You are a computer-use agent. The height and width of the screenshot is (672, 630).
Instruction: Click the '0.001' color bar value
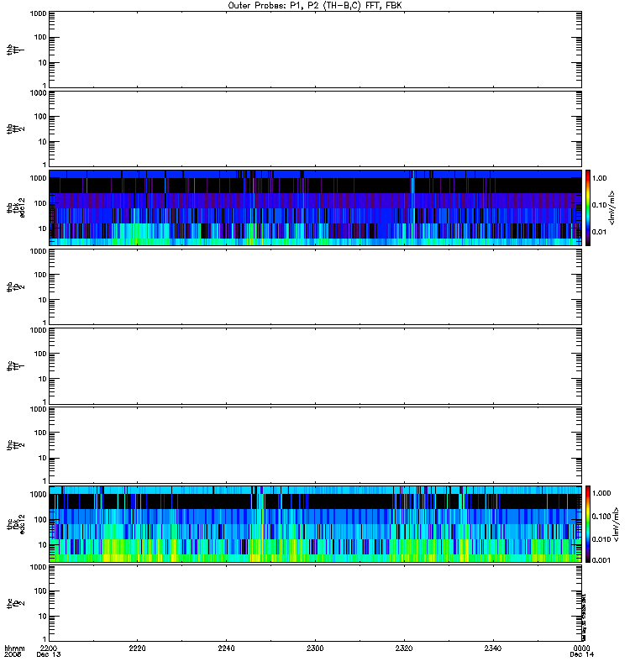pos(601,560)
